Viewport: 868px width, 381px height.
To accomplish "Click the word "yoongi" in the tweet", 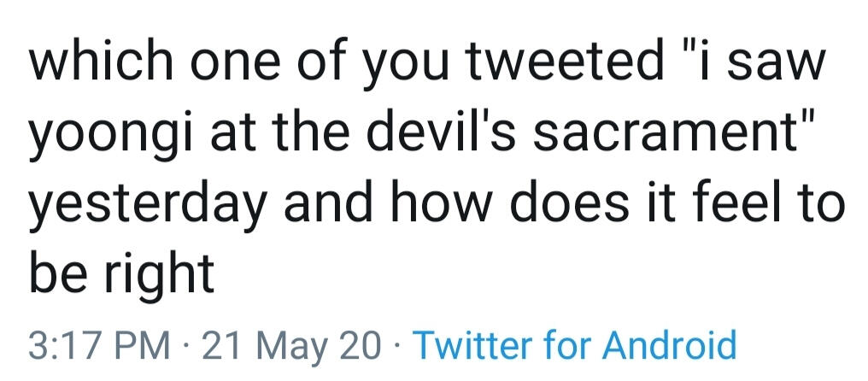I will [x=110, y=138].
